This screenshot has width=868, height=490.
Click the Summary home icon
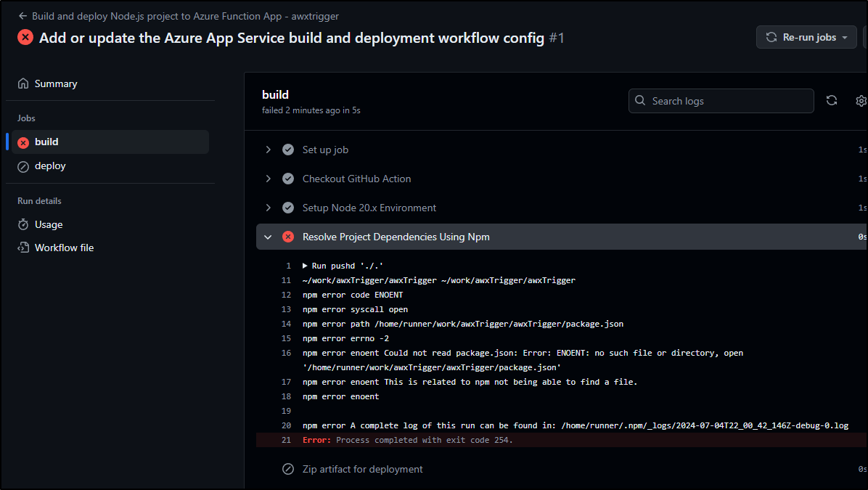coord(23,83)
